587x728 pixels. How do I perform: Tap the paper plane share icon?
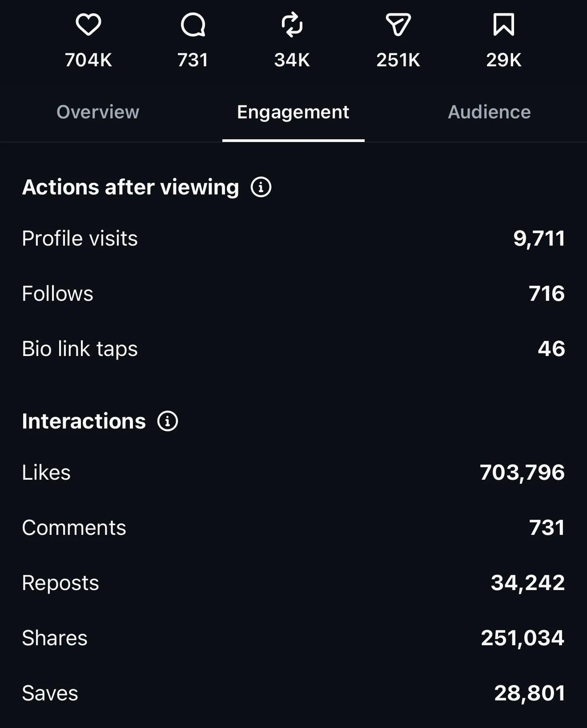[x=398, y=24]
